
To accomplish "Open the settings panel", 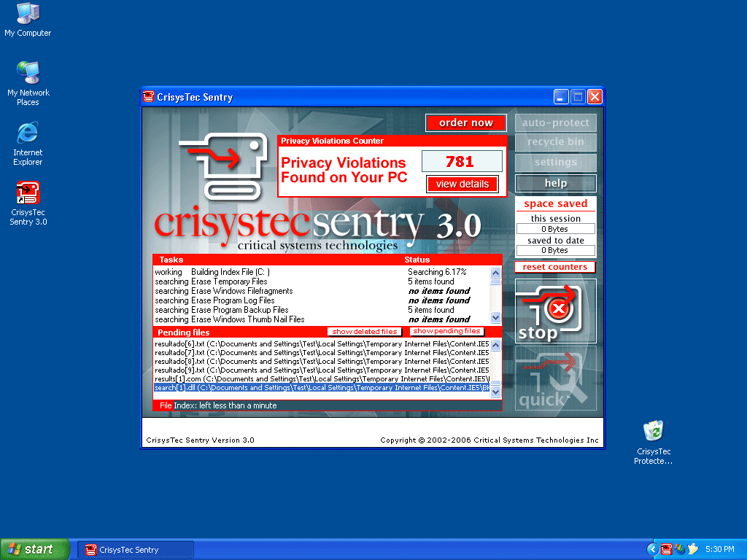I will (555, 163).
